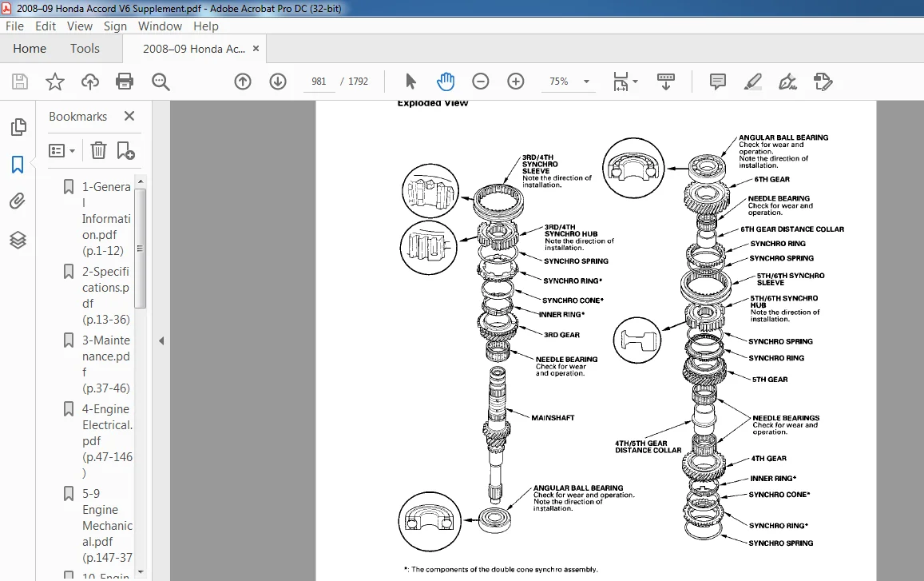
Task: Close the Bookmarks panel
Action: pos(129,116)
